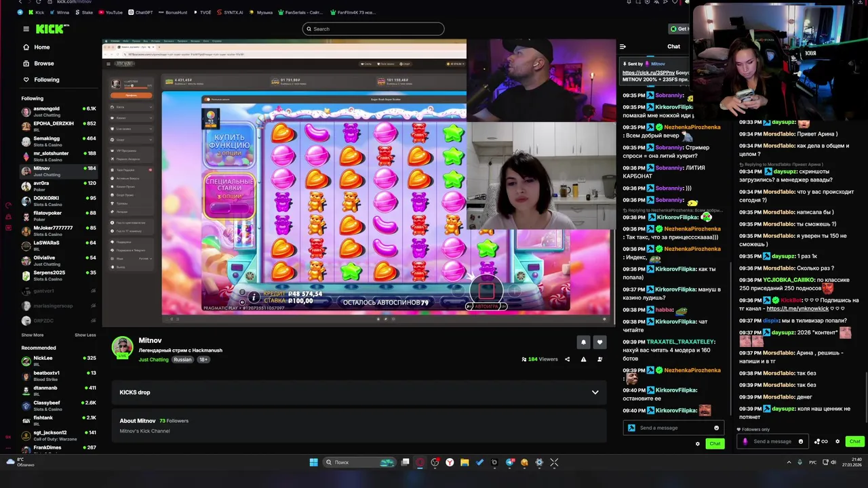Open avr0ra channel in sidebar

58,186
